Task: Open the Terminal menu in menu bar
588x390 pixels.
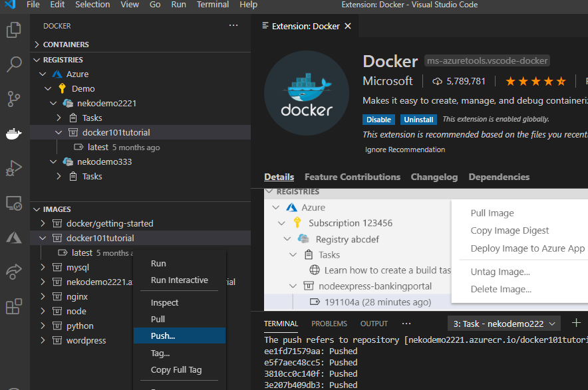Action: pyautogui.click(x=213, y=5)
